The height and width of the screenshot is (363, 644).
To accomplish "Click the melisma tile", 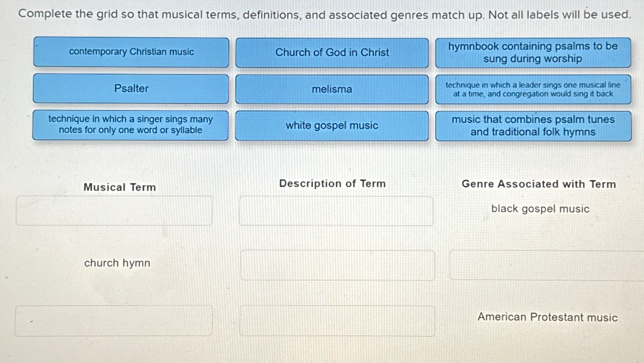I will tap(332, 89).
